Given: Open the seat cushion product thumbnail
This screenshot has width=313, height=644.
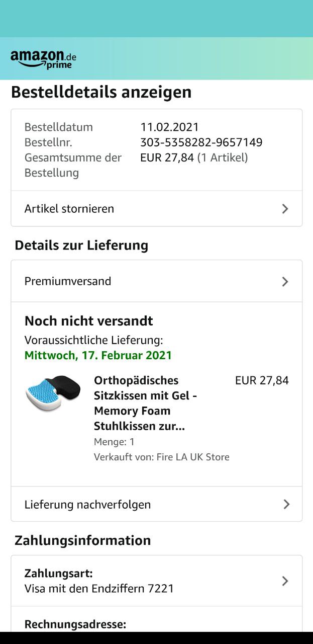Looking at the screenshot, I should coord(53,392).
